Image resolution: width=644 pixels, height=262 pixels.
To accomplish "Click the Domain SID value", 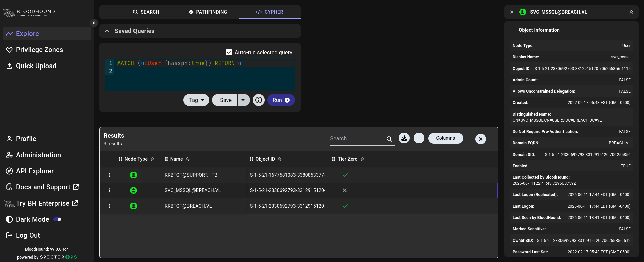I will [588, 155].
